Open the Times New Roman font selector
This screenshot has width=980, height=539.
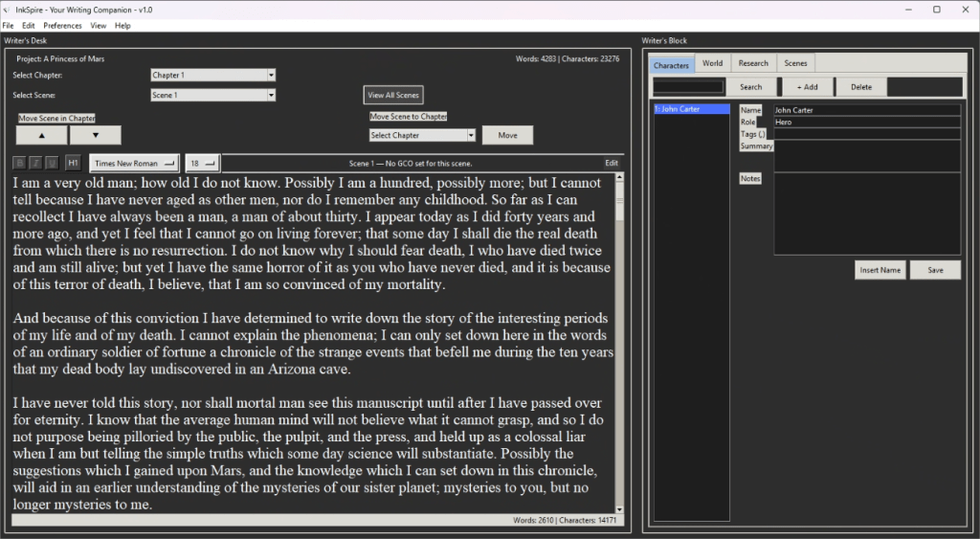[x=135, y=163]
